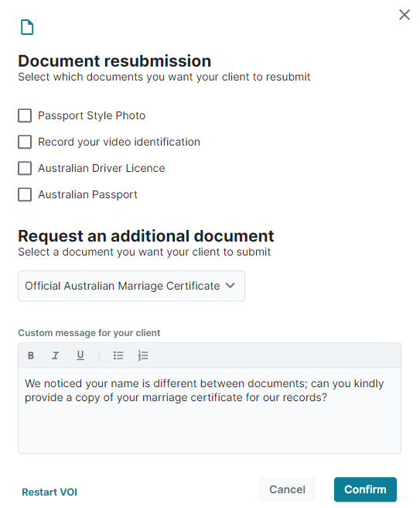Screen dimensions: 420x508
Task: Click the Document resubmission heading
Action: (x=114, y=61)
